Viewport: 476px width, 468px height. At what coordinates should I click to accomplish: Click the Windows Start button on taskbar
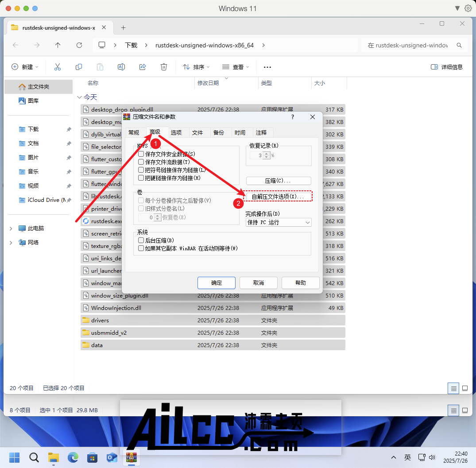coord(14,457)
